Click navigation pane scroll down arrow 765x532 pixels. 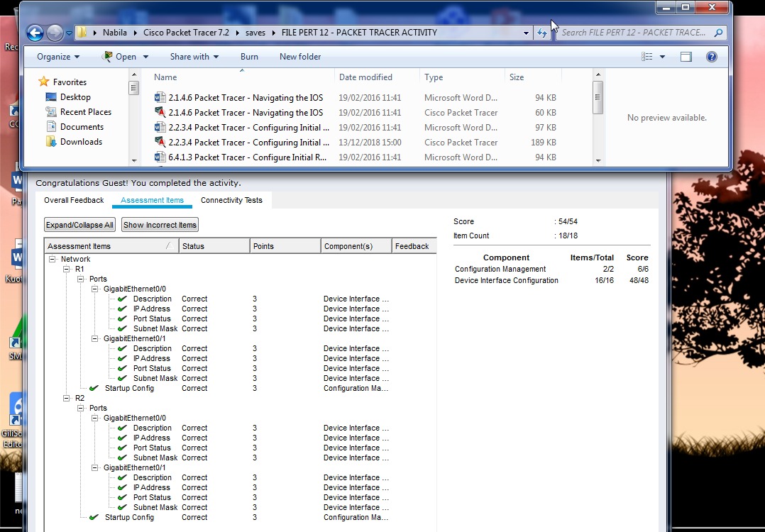click(x=134, y=161)
